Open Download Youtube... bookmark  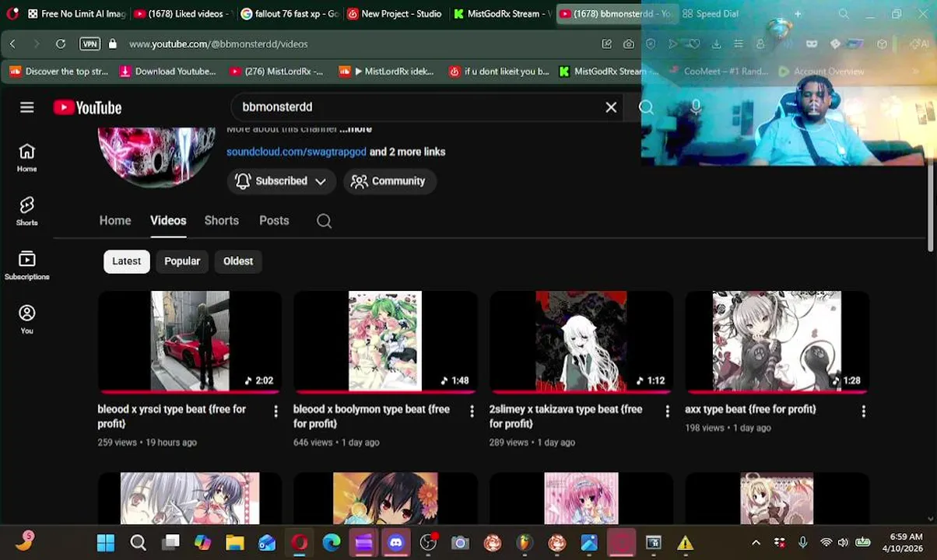pyautogui.click(x=167, y=72)
